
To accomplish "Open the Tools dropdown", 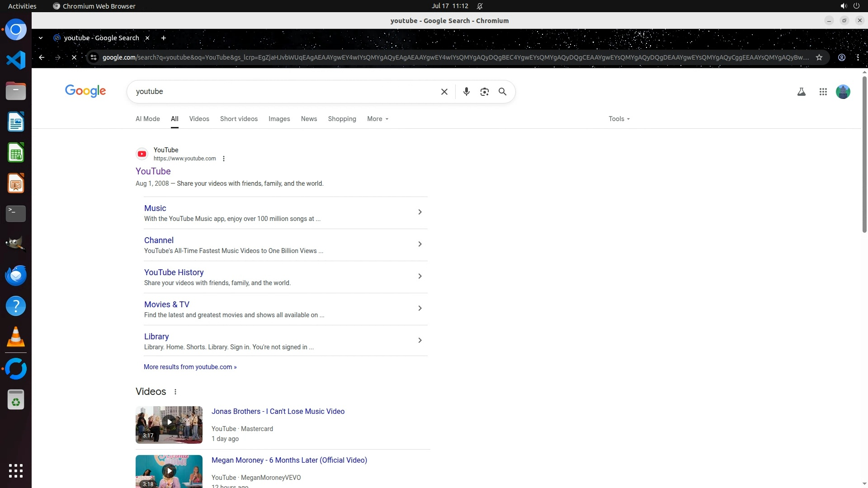I will [618, 119].
